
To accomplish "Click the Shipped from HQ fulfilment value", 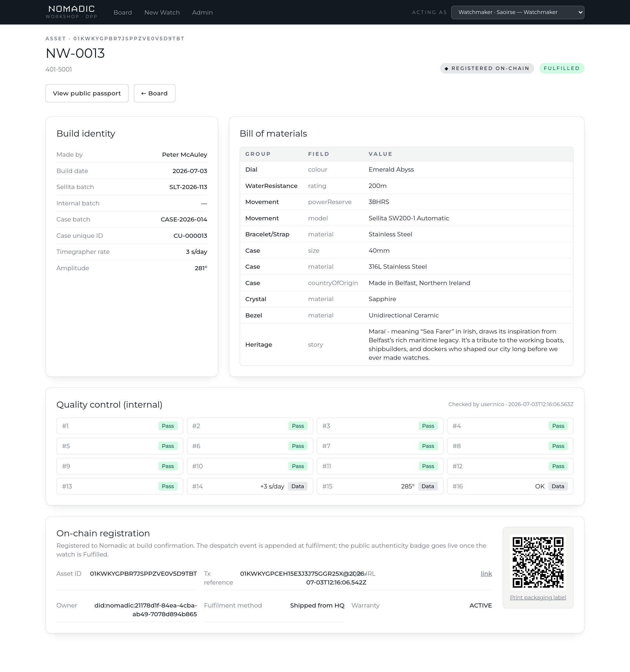I will 317,605.
